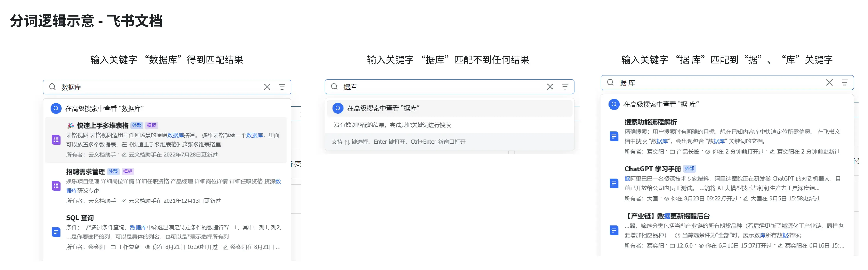Click page title 分词逻辑示意 - 飞书文档
Viewport: 868px width, 270px height.
[x=86, y=21]
